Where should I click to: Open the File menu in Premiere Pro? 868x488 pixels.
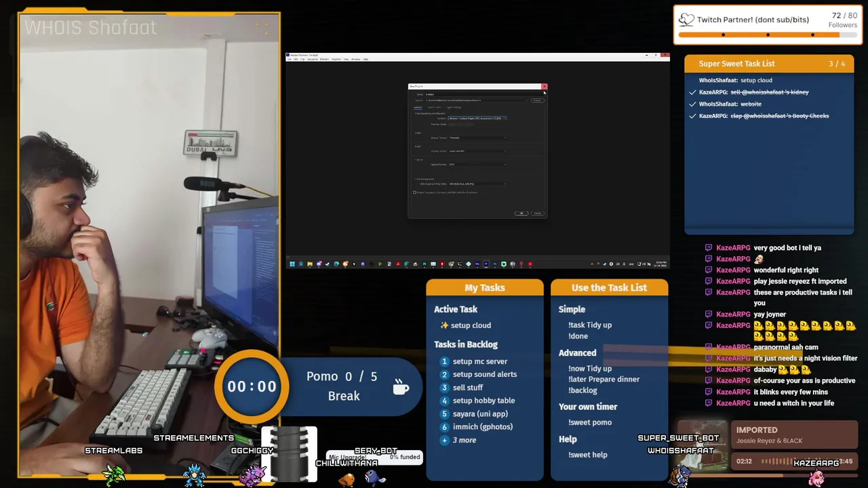[289, 59]
